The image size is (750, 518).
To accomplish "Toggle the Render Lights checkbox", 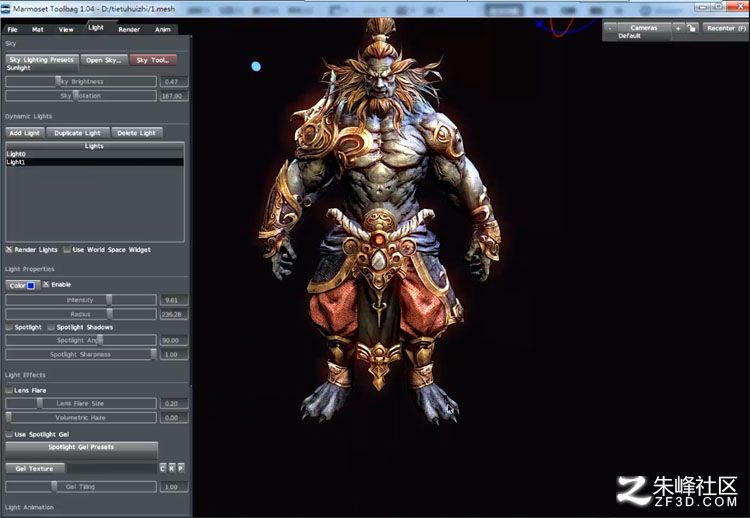I will pos(9,250).
